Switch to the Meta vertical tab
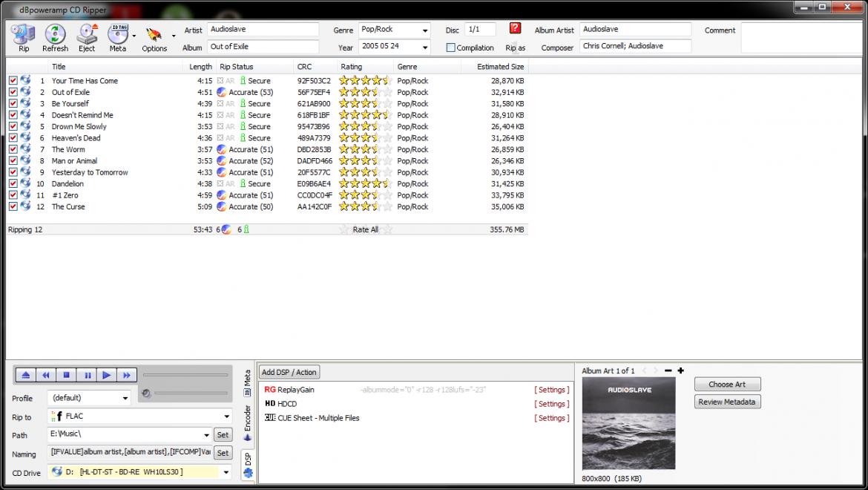This screenshot has height=490, width=868. coord(248,382)
